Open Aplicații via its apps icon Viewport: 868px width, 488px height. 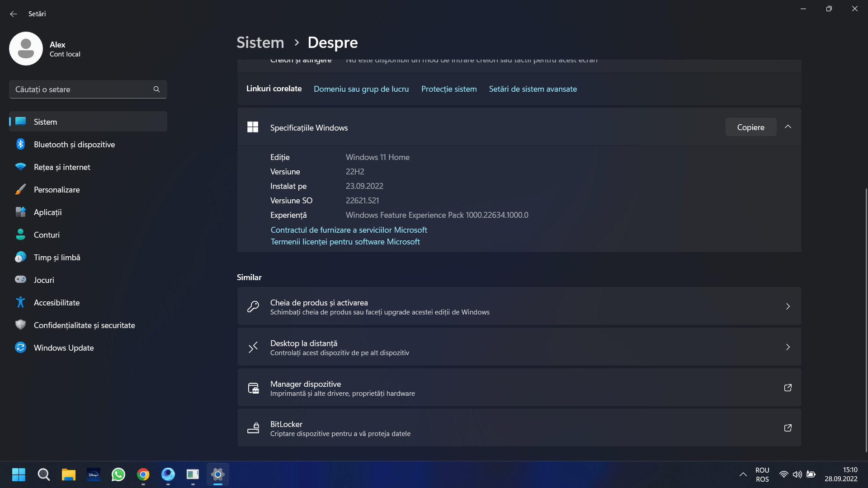point(20,212)
